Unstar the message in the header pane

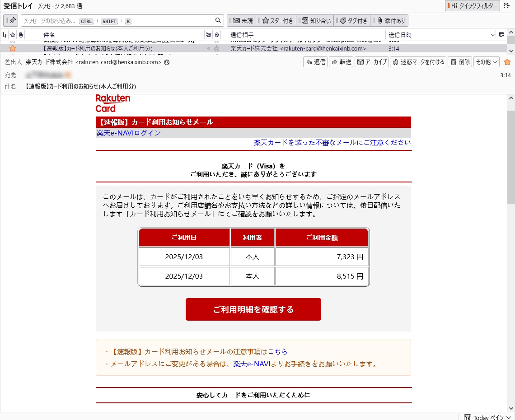(507, 62)
